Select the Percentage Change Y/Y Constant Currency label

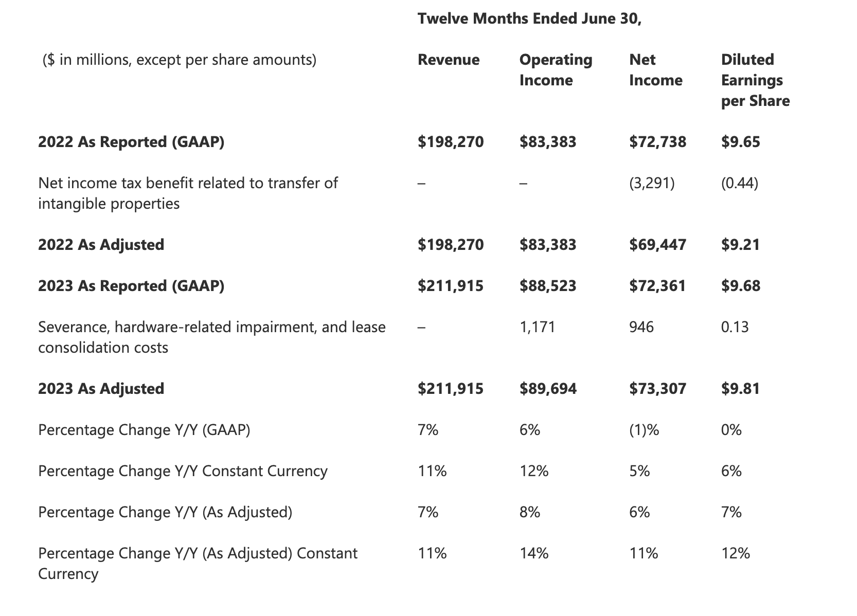click(183, 471)
